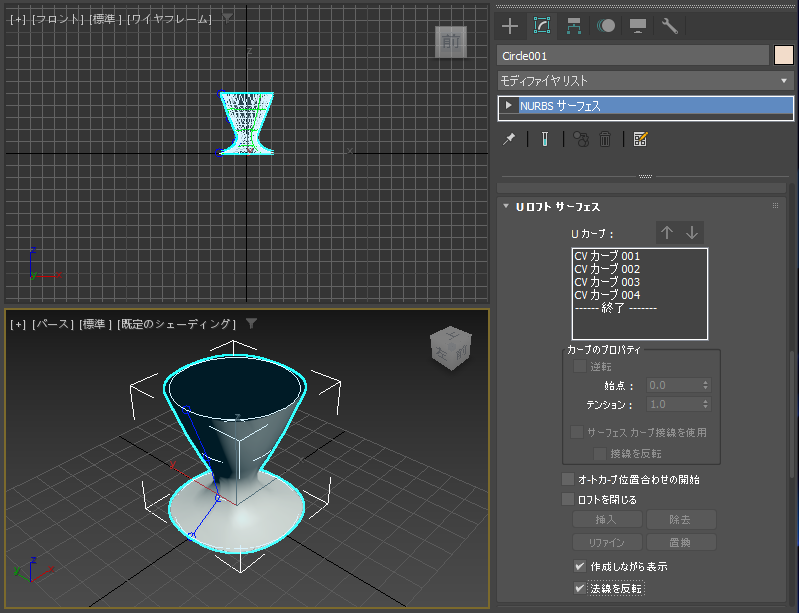Toggle 接線を反転 checkbox
Viewport: 799px width, 613px height.
tap(600, 454)
